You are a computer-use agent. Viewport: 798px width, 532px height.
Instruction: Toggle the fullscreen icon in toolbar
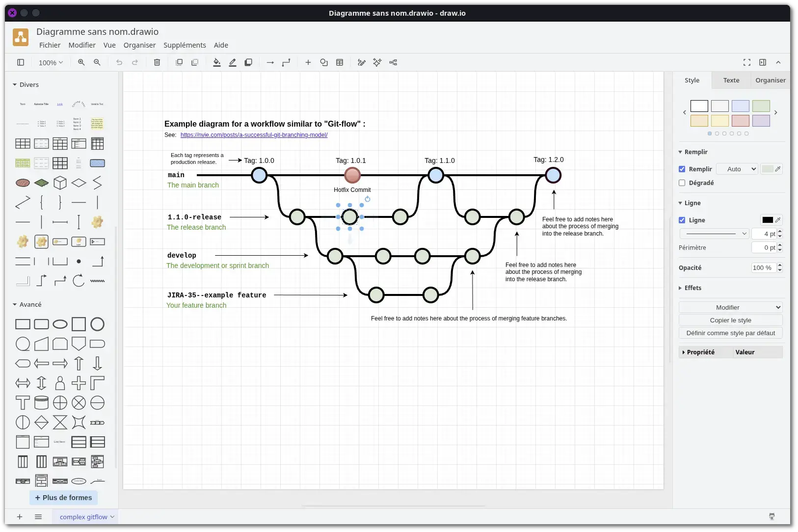(x=747, y=62)
